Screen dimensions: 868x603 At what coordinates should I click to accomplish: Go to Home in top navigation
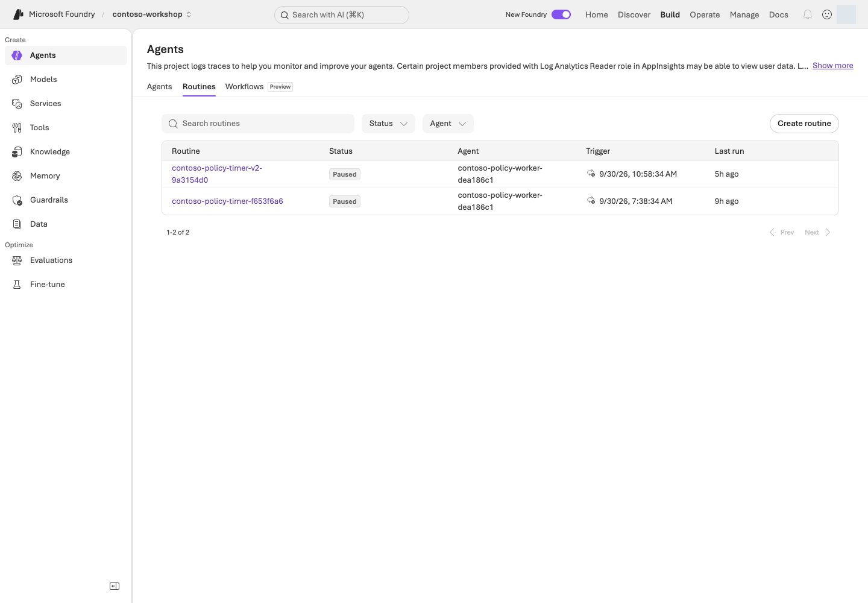[597, 14]
